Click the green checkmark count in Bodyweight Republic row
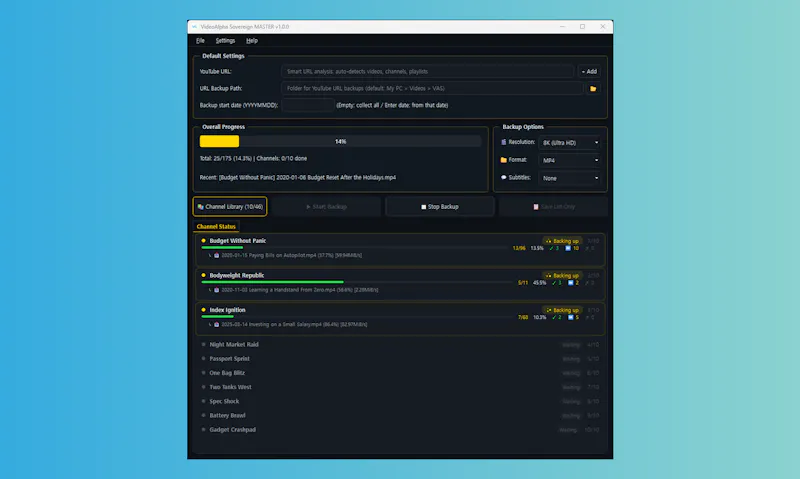Screen dimensions: 800x479 click(x=557, y=283)
